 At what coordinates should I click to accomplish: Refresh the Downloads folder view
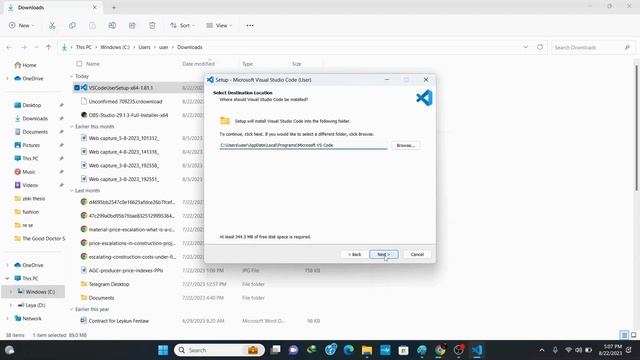coord(540,47)
